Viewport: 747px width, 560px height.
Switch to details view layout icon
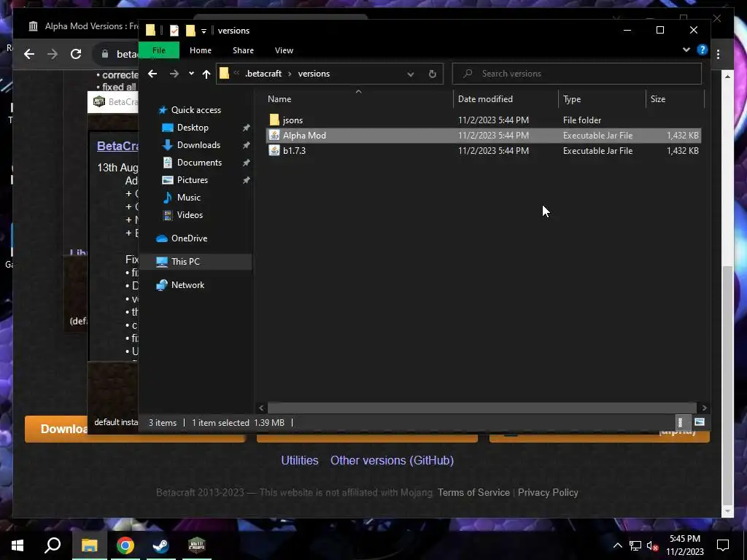(x=681, y=422)
